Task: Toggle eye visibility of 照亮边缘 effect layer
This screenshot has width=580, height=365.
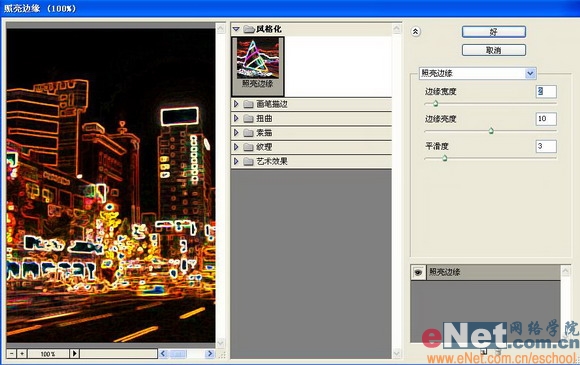Action: pyautogui.click(x=418, y=273)
